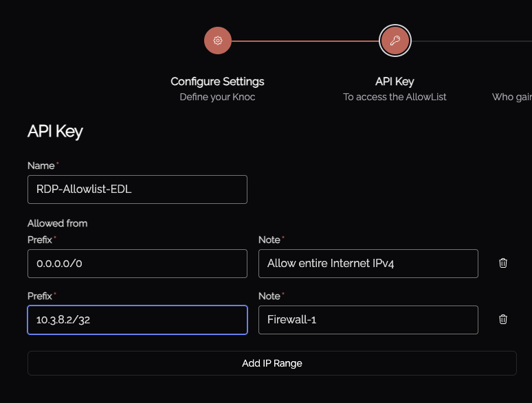Click the Note field containing Firewall-1
This screenshot has width=532, height=403.
(368, 320)
